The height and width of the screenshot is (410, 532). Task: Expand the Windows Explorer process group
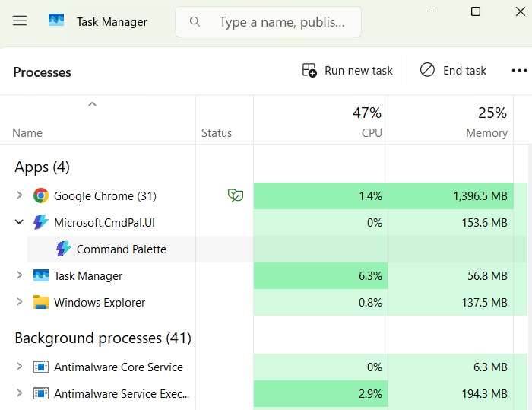pyautogui.click(x=19, y=302)
